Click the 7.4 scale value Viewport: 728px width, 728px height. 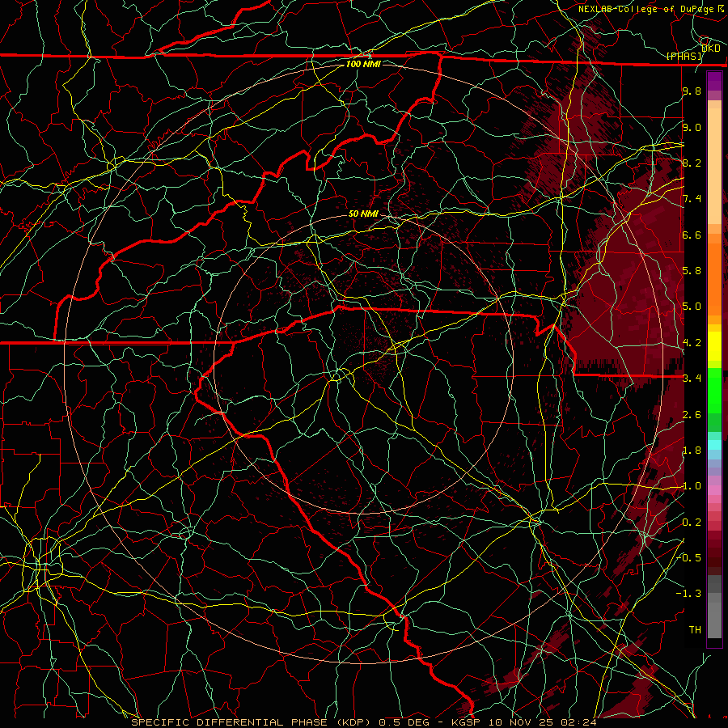(692, 199)
